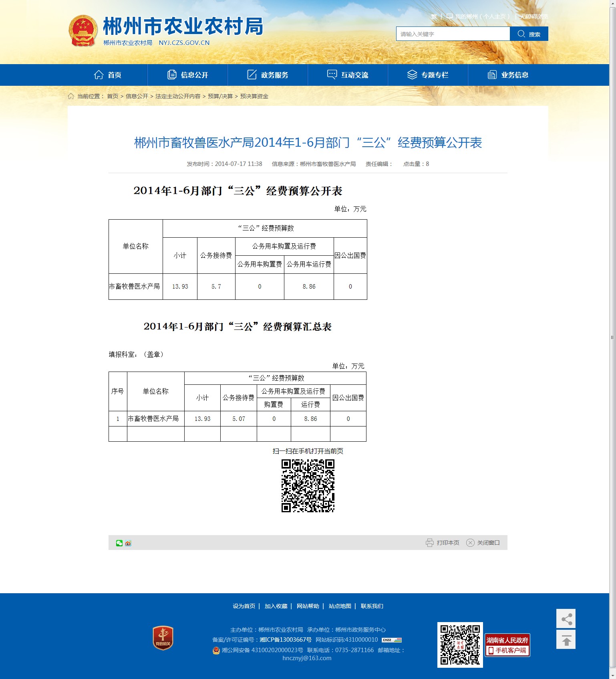
Task: Click 关闭窗口 close window link
Action: 489,543
